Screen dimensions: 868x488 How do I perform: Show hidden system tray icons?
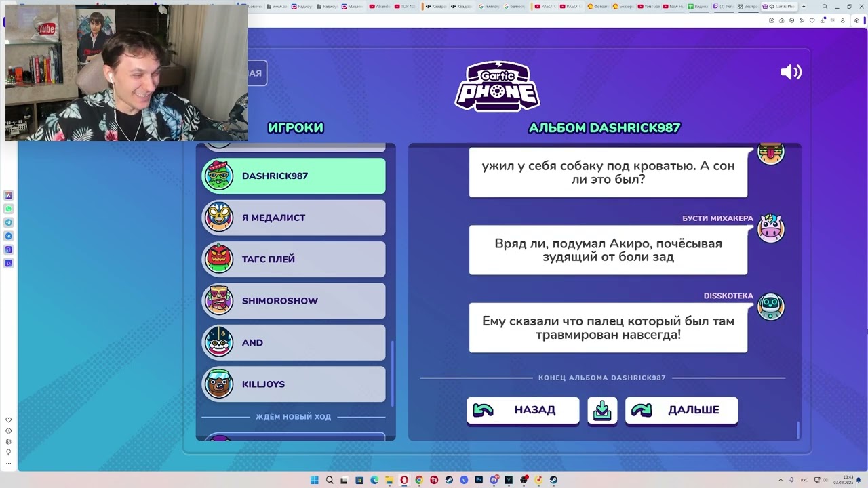coord(781,480)
